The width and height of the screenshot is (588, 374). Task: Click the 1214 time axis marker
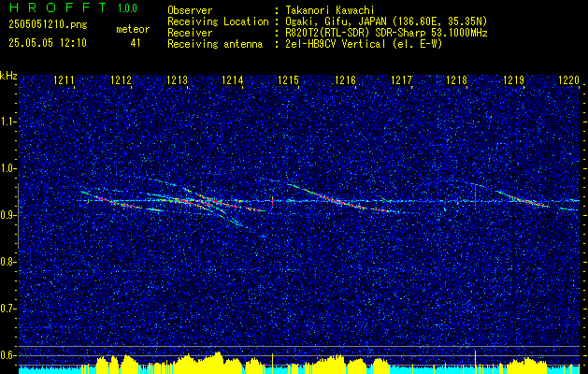(233, 80)
